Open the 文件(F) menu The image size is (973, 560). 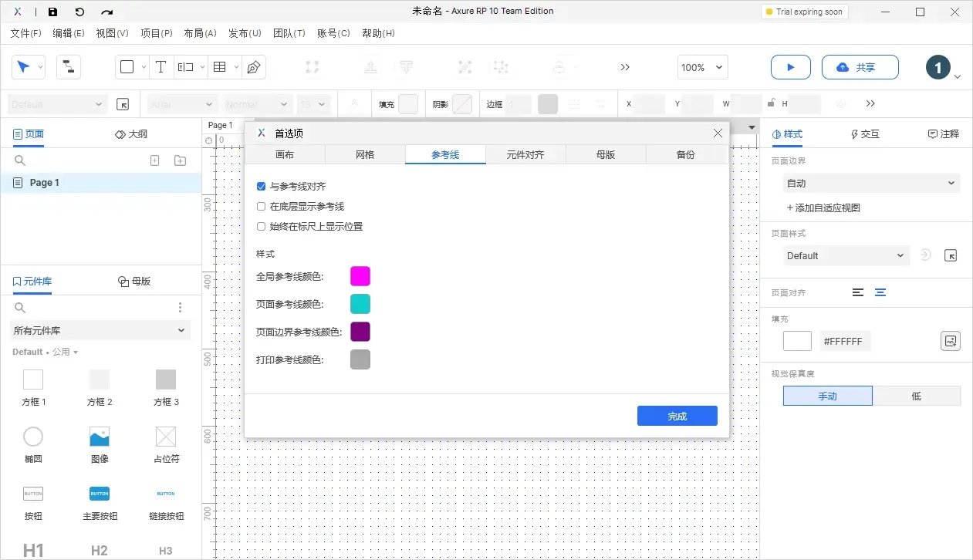tap(25, 33)
